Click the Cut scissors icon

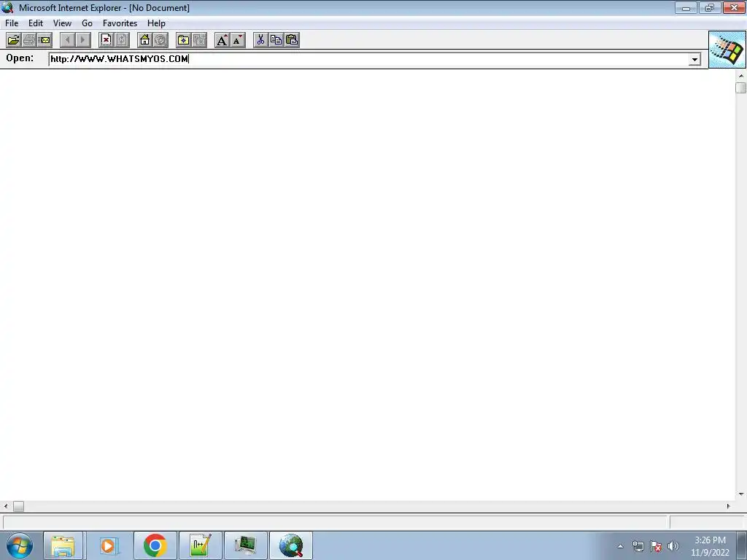pos(260,40)
